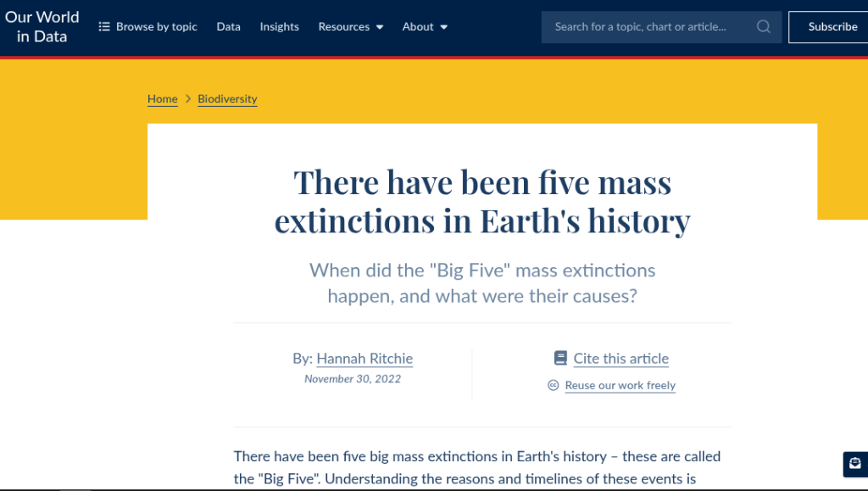Click the date November 30, 2022
868x491 pixels.
[353, 379]
